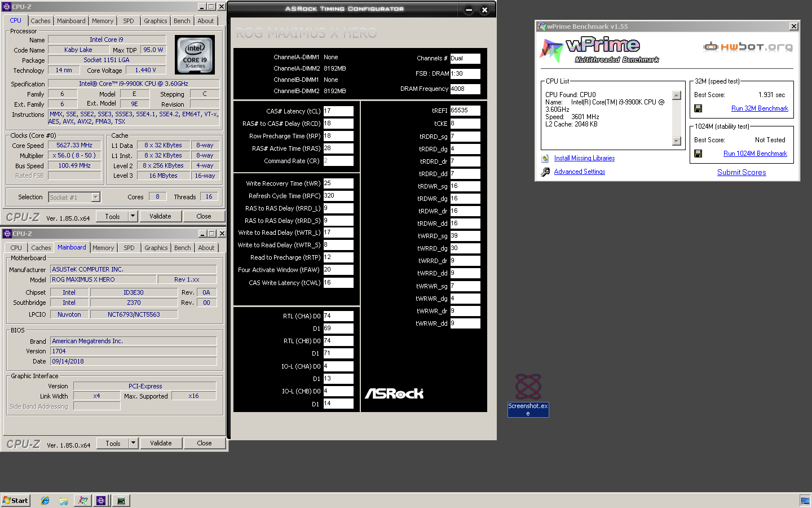Close the lower CPU-Z window via X
812x508 pixels.
click(x=222, y=234)
